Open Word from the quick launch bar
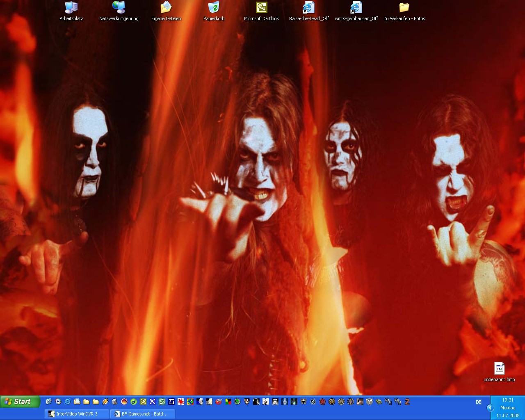This screenshot has height=420, width=525. [x=171, y=402]
